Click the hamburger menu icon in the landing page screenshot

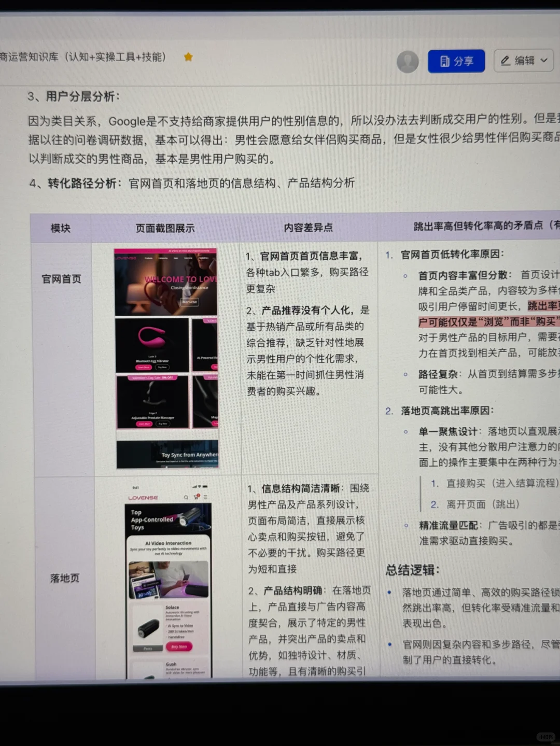coord(206,497)
